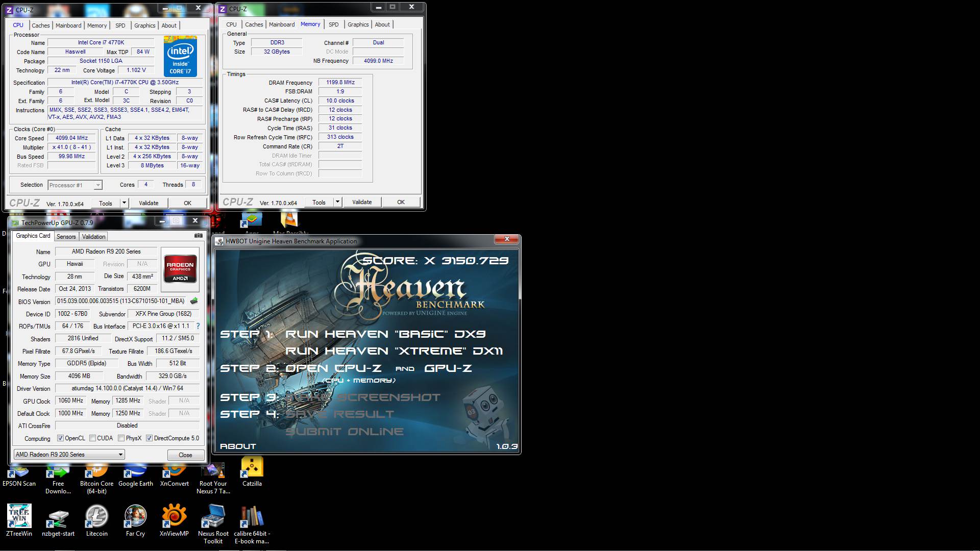Click the Core Speed 4099.04 MHz value

tap(71, 138)
